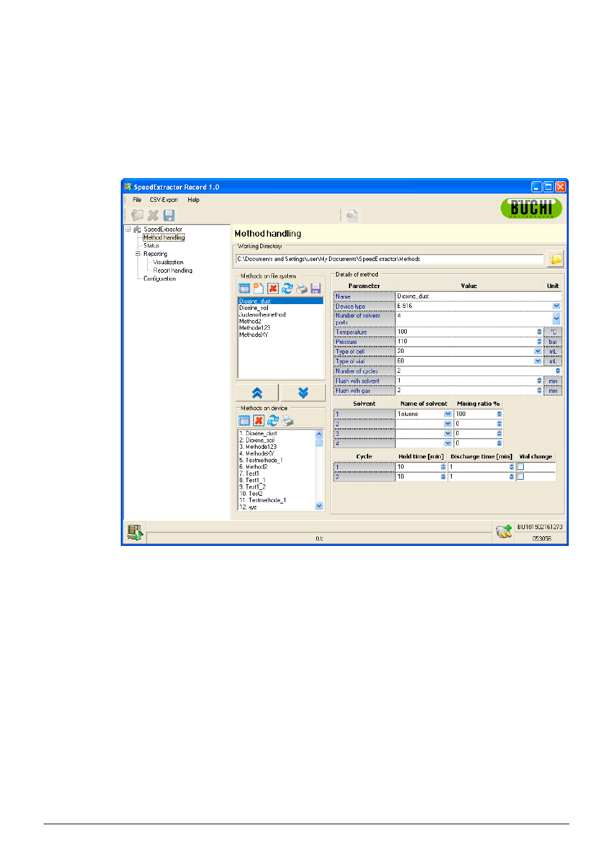Click the BUCHI logo
This screenshot has height=868, width=613.
point(531,208)
